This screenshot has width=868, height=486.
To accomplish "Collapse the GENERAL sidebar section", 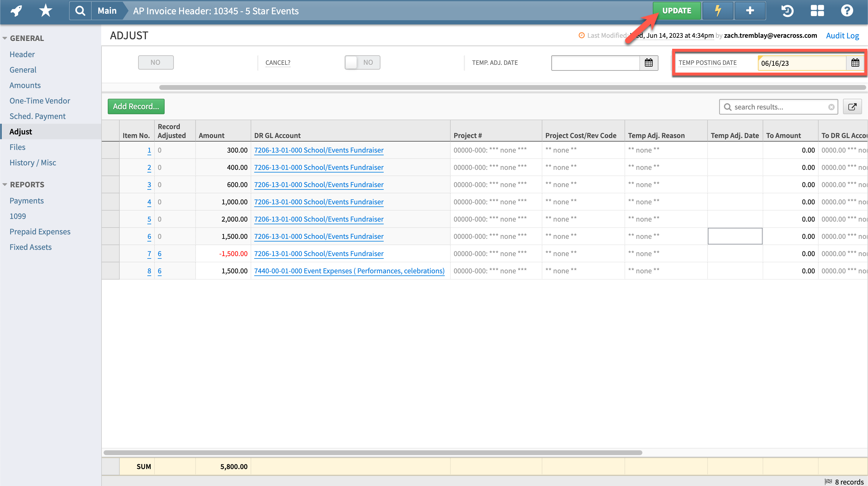I will pos(5,38).
